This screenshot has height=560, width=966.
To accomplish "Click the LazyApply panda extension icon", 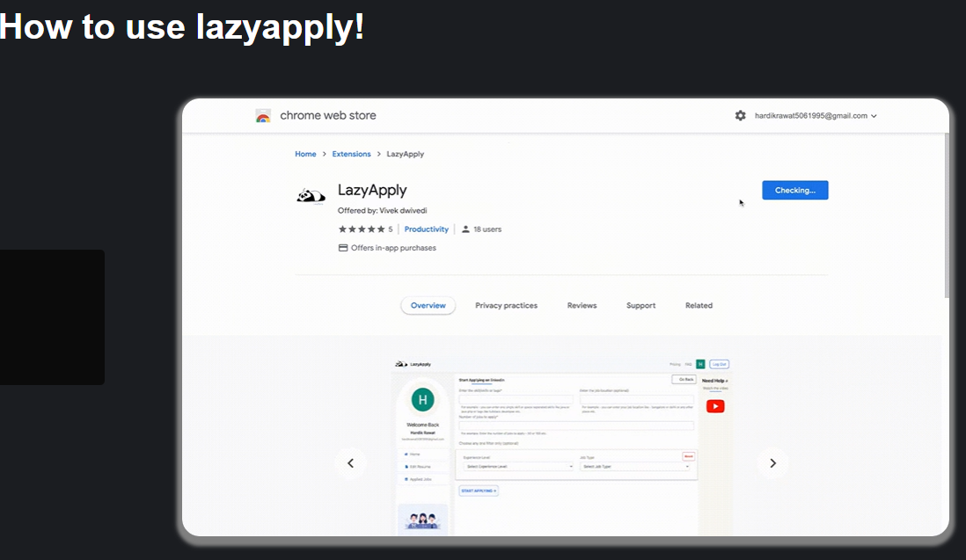I will click(x=311, y=196).
